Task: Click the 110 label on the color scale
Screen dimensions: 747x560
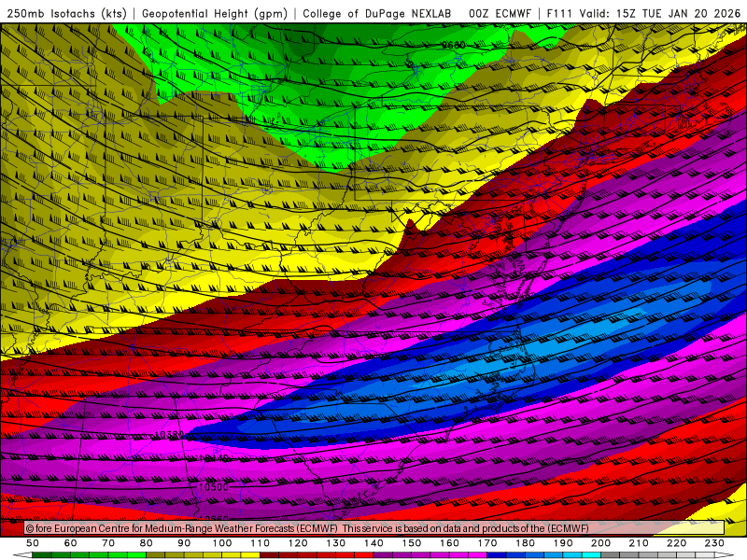Action: (260, 543)
